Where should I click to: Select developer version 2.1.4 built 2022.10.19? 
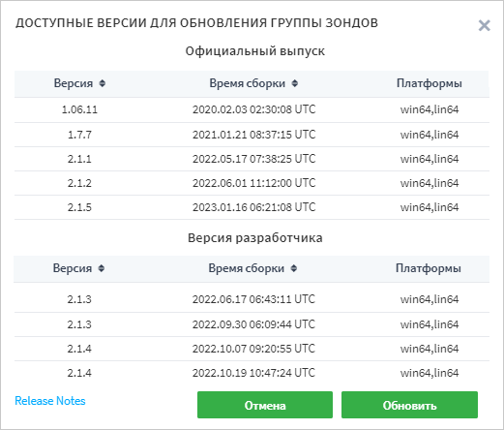(252, 373)
